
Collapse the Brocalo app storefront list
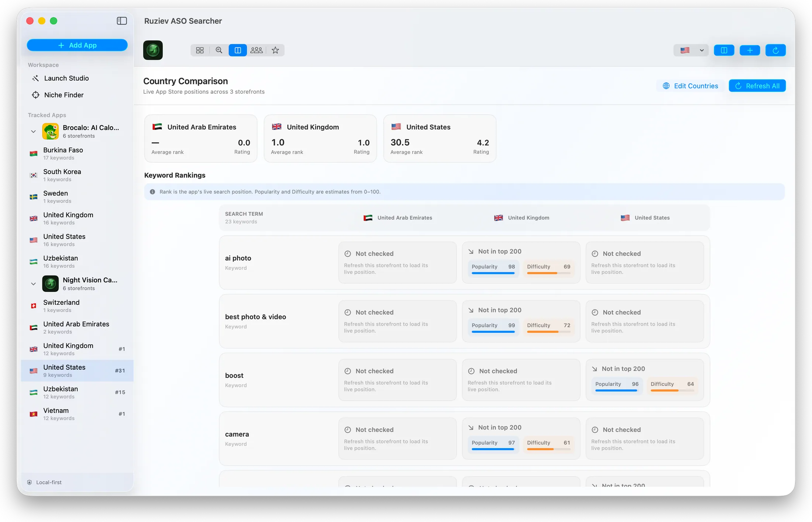tap(33, 132)
